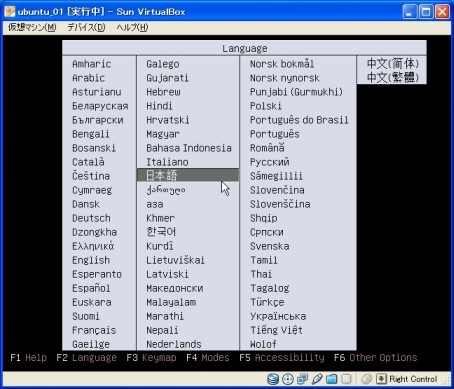The width and height of the screenshot is (454, 389).
Task: Choose Khmer from the list
Action: [x=161, y=218]
